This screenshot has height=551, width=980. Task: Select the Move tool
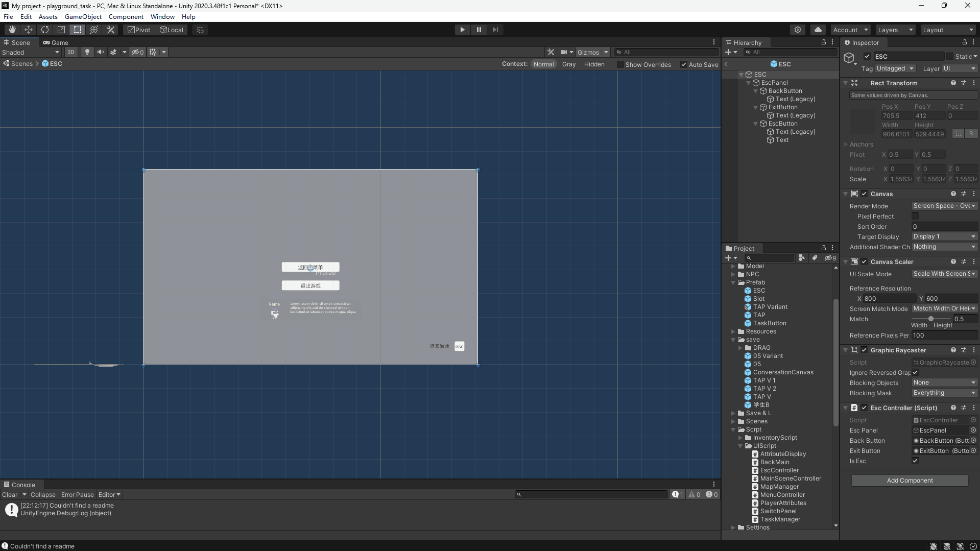tap(29, 30)
